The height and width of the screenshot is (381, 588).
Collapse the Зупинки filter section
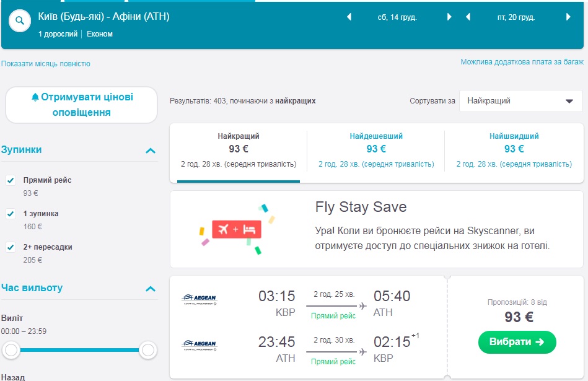point(150,151)
